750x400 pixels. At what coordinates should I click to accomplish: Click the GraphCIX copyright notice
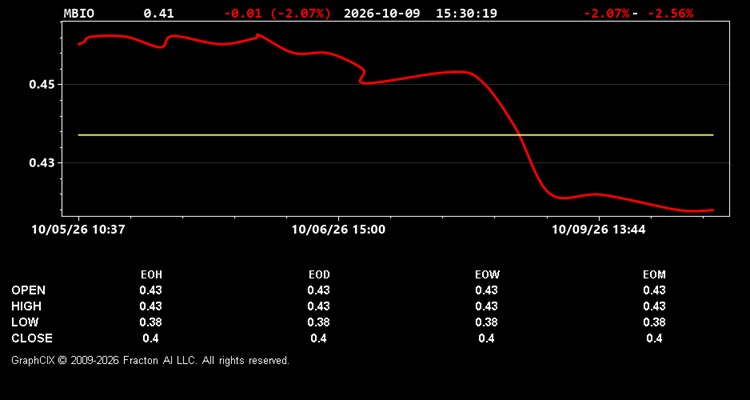[151, 360]
